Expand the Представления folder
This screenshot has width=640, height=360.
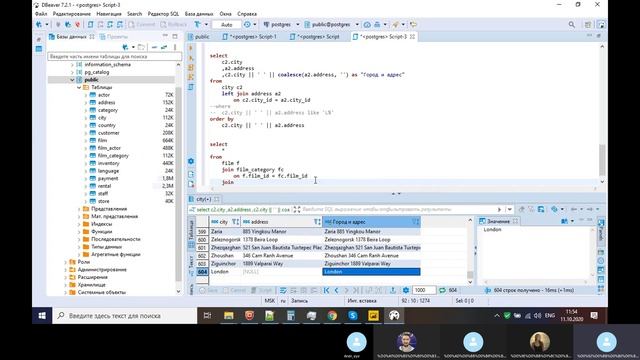point(79,209)
